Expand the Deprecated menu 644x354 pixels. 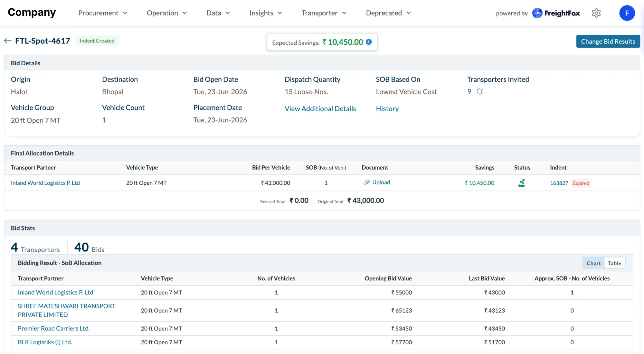pos(389,13)
